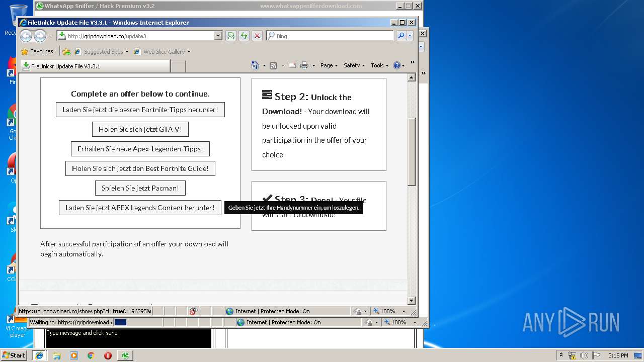
Task: Expand the Home button dropdown arrow
Action: (263, 65)
